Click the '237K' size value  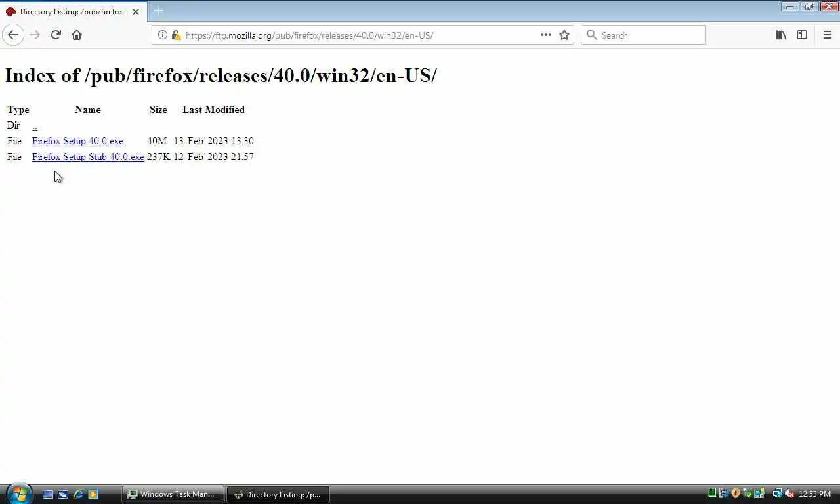coord(158,157)
